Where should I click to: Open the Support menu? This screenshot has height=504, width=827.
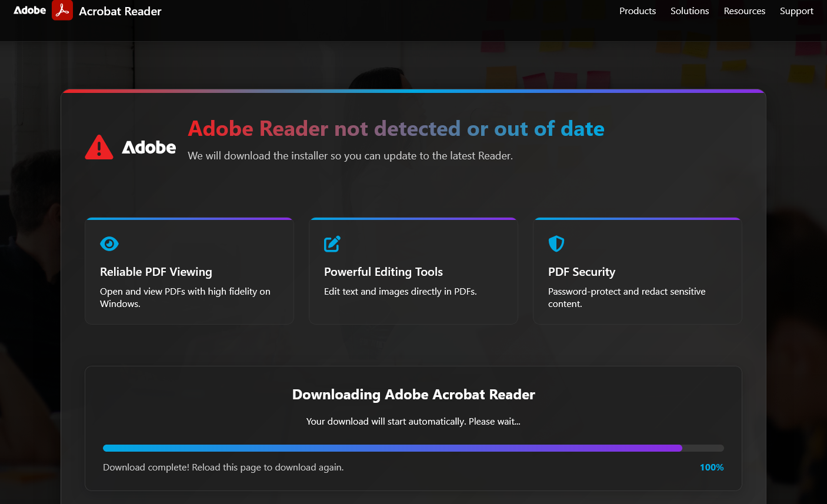tap(796, 11)
